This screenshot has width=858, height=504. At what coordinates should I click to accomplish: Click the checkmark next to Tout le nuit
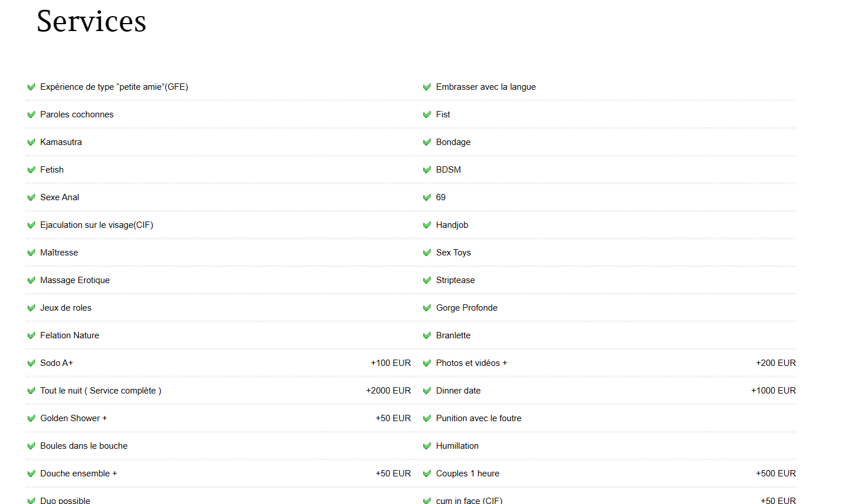(x=32, y=391)
